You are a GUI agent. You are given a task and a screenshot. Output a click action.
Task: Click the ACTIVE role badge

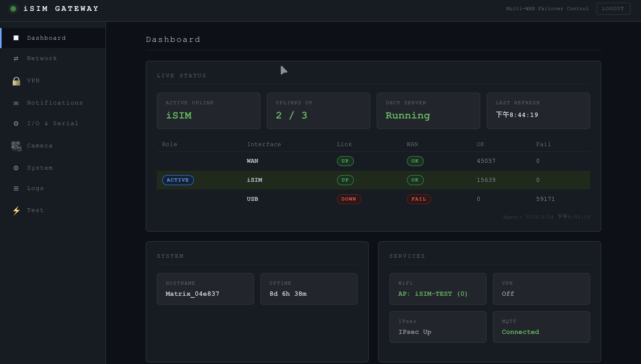click(178, 180)
